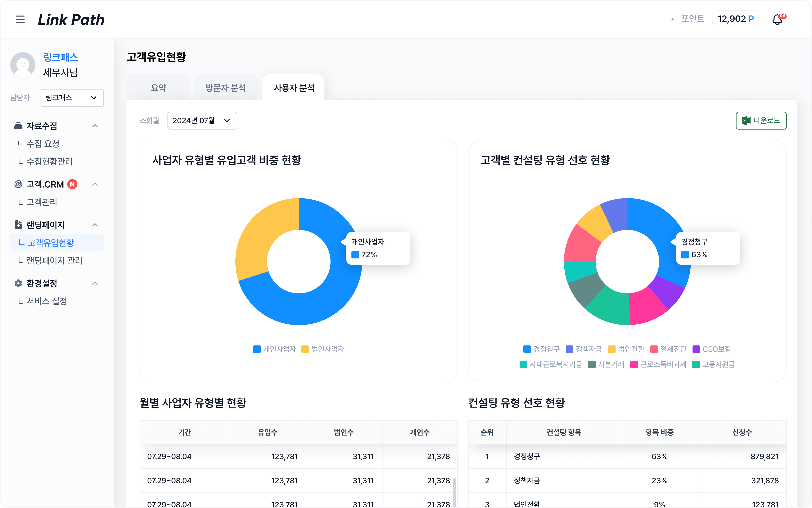Screen dimensions: 812x508
Task: Select the 사용자 분석 tab
Action: (x=293, y=87)
